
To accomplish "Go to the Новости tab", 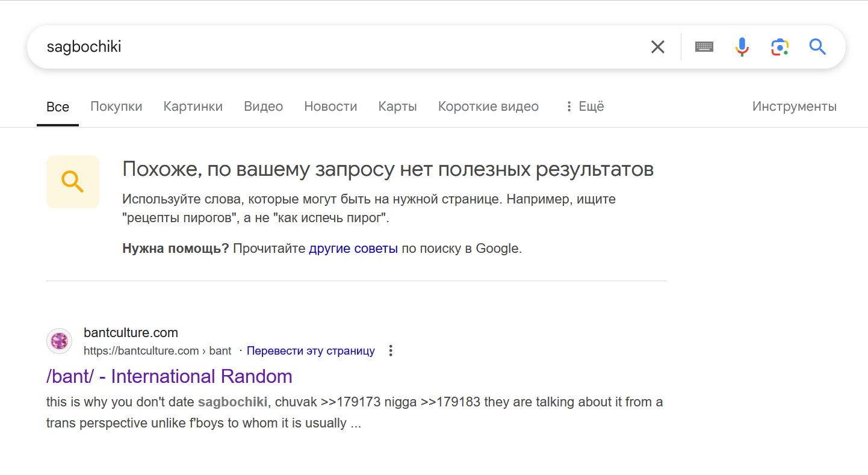I will click(330, 107).
